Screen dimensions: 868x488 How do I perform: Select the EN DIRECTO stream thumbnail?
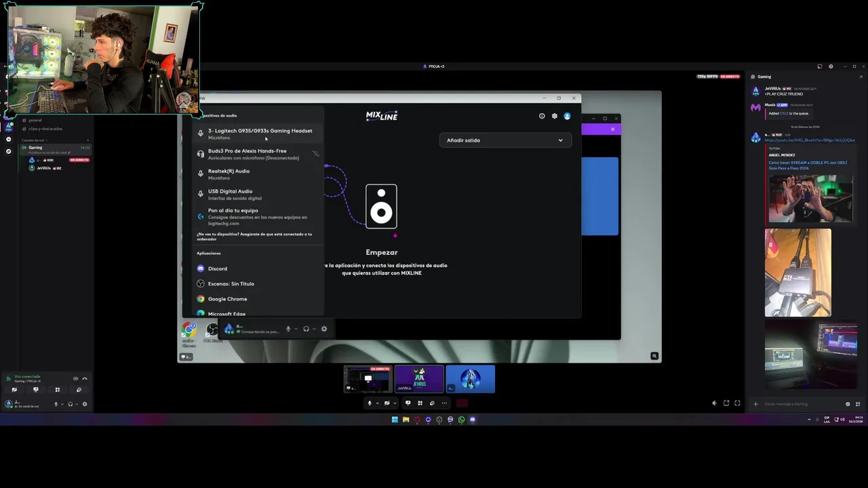point(368,379)
